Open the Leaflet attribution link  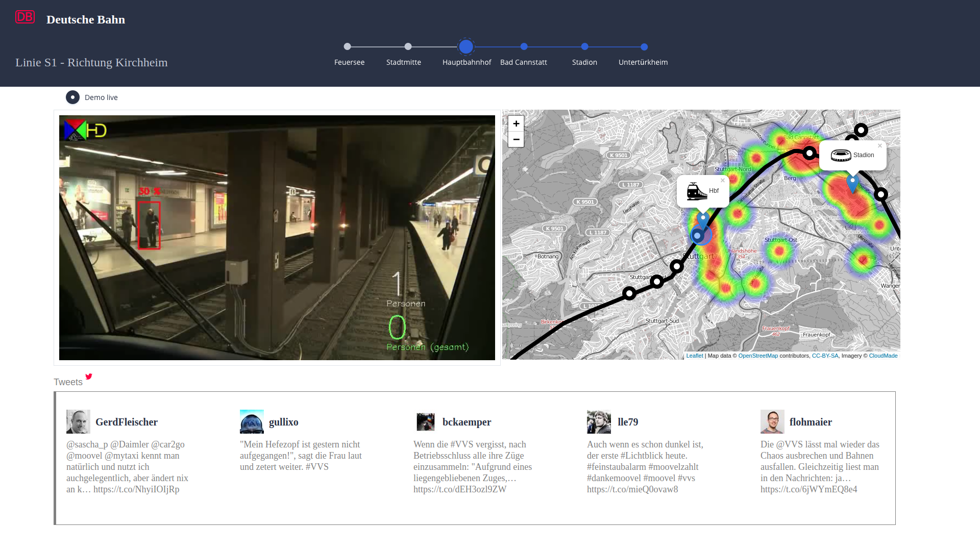tap(694, 356)
